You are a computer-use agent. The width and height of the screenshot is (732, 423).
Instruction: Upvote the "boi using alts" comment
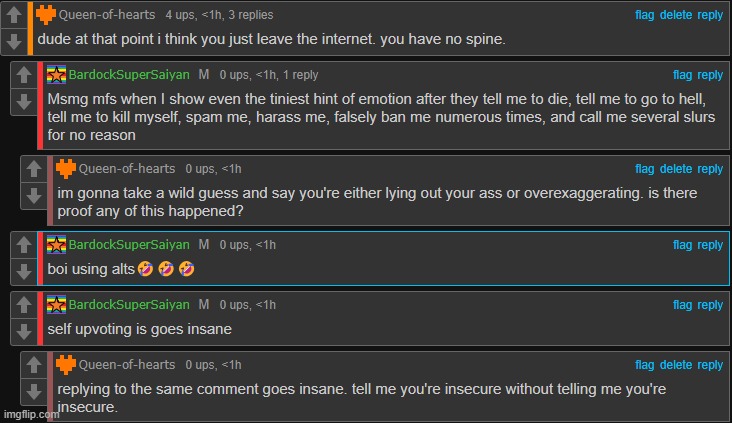pos(24,245)
